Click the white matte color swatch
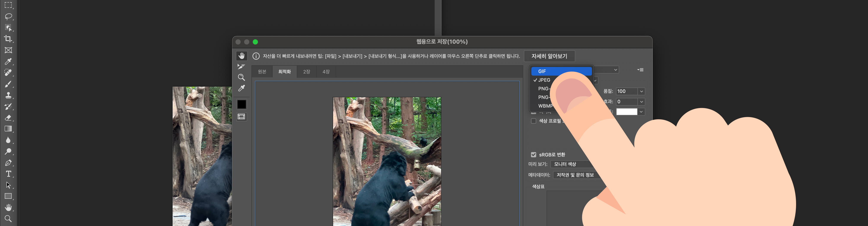Screen dimensions: 868x226 pos(627,111)
